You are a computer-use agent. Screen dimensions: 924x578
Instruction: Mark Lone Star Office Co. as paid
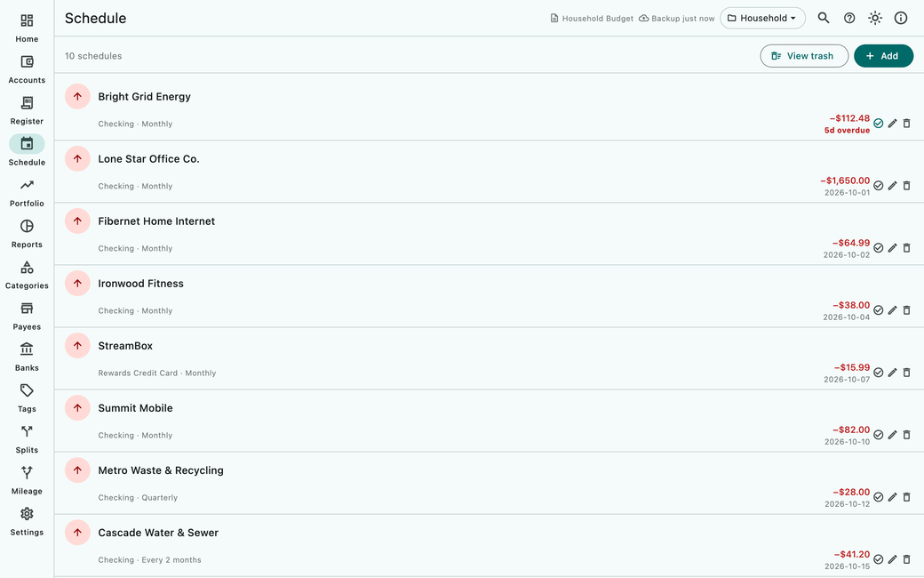pyautogui.click(x=878, y=186)
